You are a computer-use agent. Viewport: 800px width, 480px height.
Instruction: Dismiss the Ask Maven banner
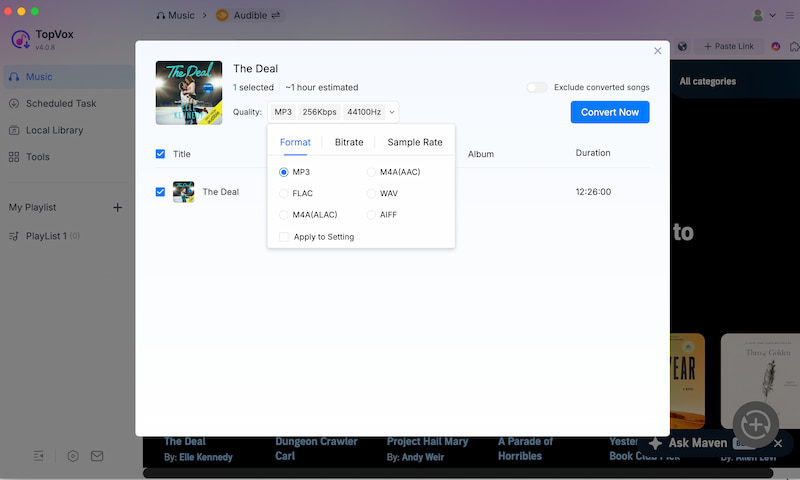pyautogui.click(x=778, y=443)
